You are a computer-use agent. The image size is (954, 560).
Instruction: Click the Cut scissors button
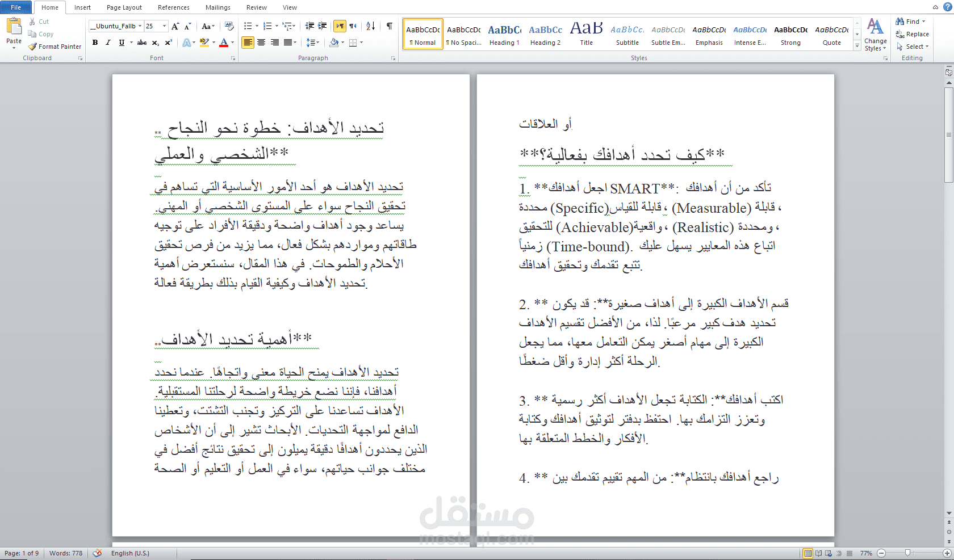(39, 22)
